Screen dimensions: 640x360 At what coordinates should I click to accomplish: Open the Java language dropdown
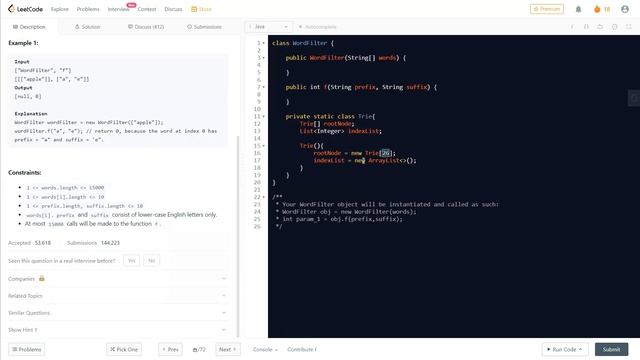269,27
